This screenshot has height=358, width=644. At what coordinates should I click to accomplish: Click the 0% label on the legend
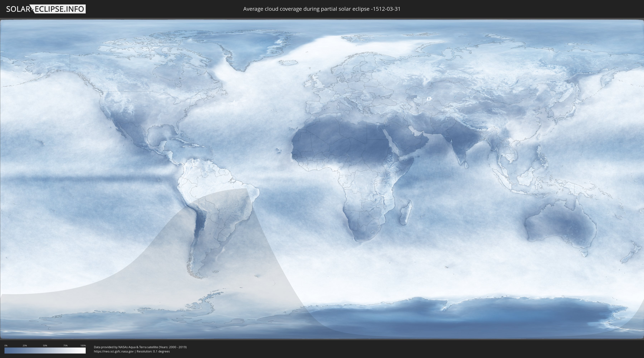[6, 345]
